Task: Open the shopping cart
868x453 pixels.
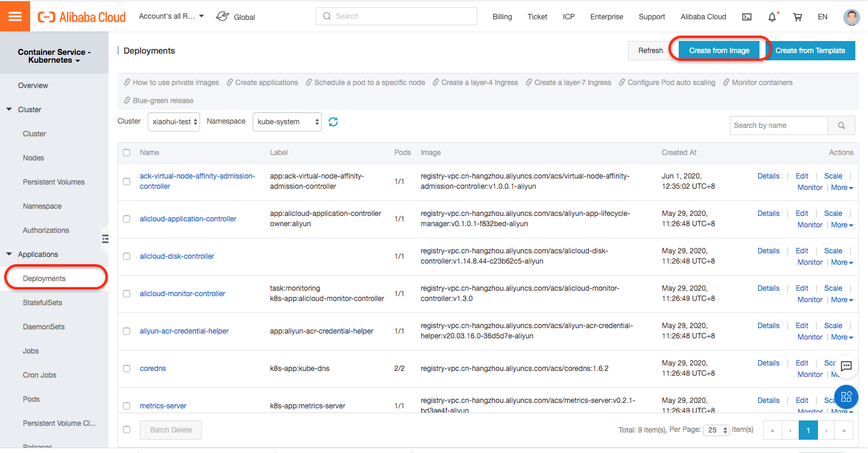Action: pos(797,17)
